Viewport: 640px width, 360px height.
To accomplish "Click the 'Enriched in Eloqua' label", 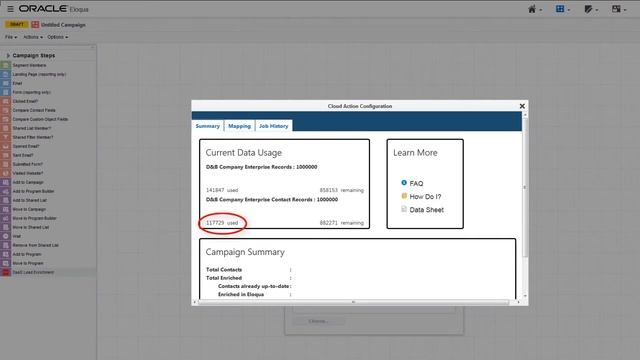I will coord(241,294).
